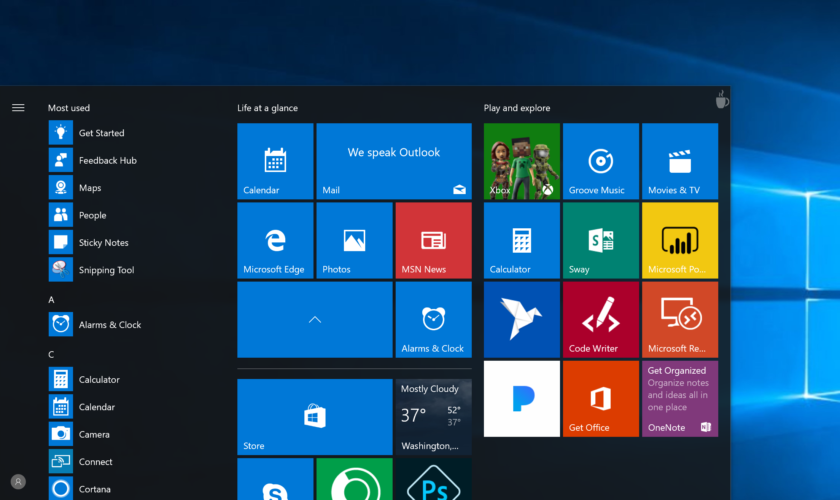This screenshot has height=500, width=840.
Task: Open the Xbox tile
Action: [521, 161]
